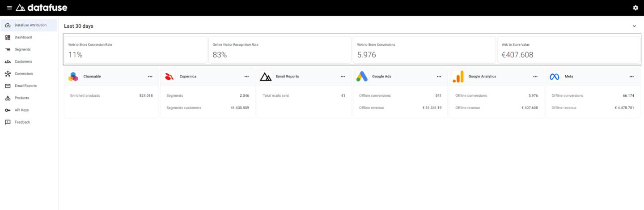Click the 83% recognition rate value
Viewport: 644px width, 210px height.
[220, 55]
